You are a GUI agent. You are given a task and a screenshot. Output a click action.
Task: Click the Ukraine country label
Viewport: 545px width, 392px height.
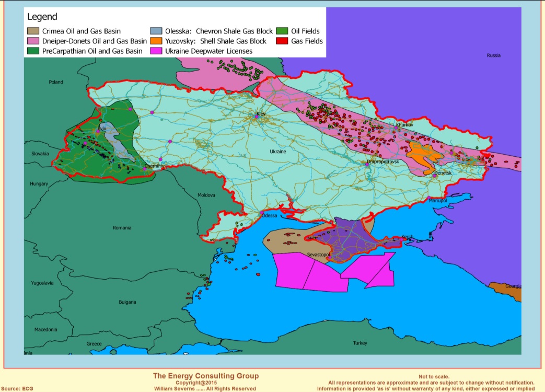[x=278, y=152]
